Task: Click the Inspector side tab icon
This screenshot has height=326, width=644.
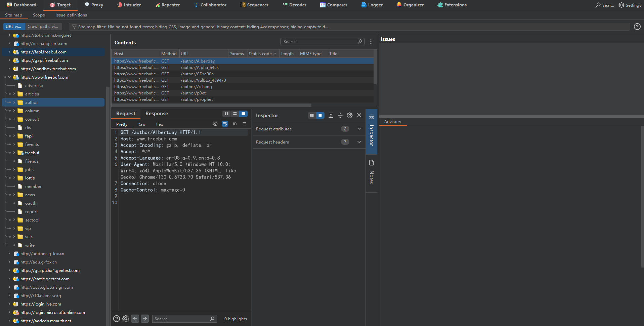Action: (371, 117)
